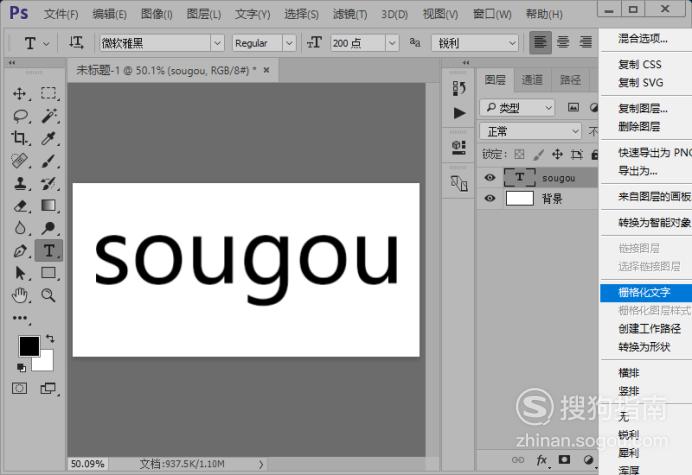Hide the 背景 layer

point(489,198)
